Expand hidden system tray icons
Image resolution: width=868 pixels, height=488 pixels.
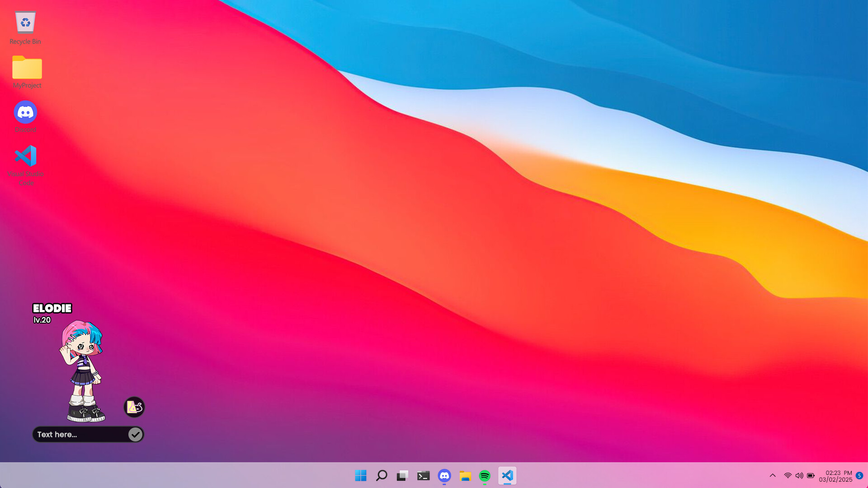point(773,475)
